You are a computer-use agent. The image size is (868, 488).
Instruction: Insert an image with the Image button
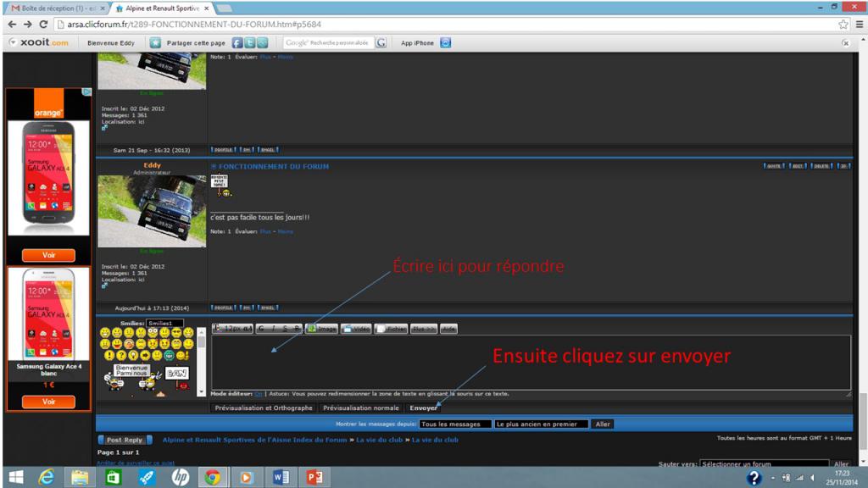click(x=321, y=329)
